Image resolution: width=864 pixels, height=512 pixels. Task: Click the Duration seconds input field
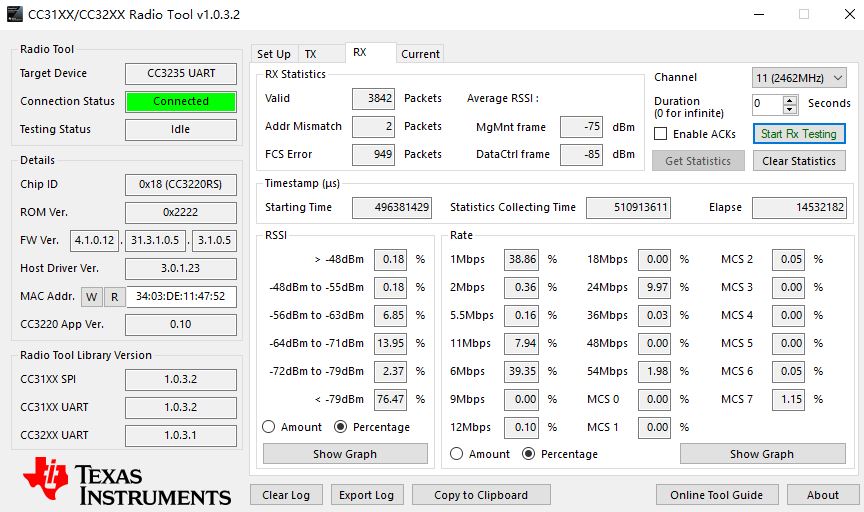click(768, 104)
